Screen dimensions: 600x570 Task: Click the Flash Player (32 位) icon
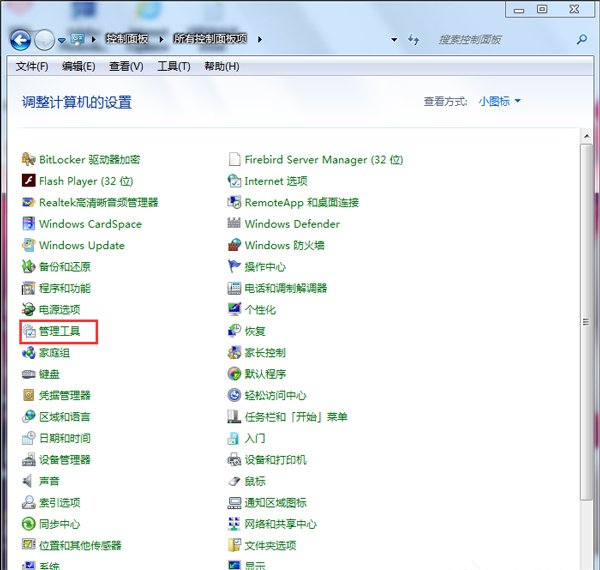[28, 181]
